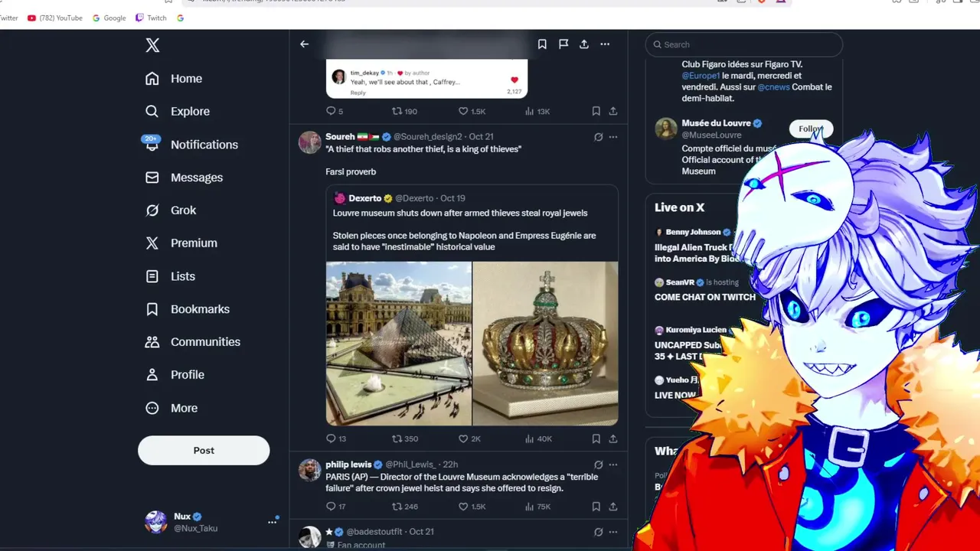Reply to the top post with 5 replies
The image size is (980, 551).
click(335, 111)
